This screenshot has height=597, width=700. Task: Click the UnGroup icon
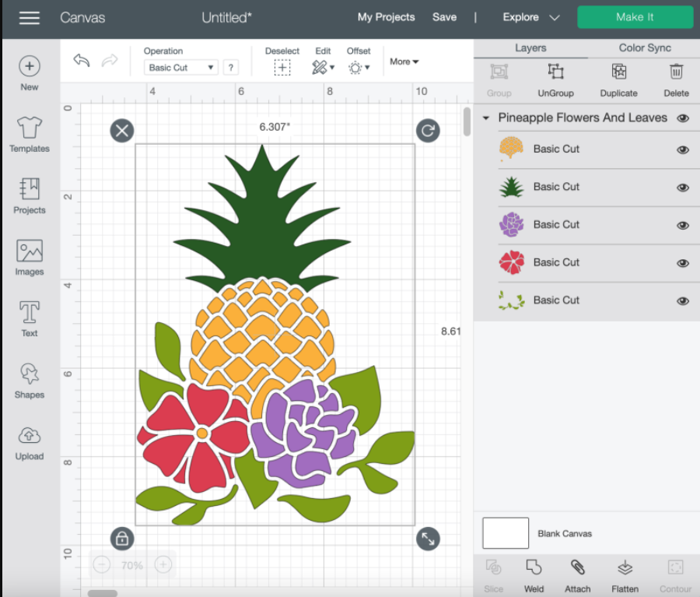(556, 72)
